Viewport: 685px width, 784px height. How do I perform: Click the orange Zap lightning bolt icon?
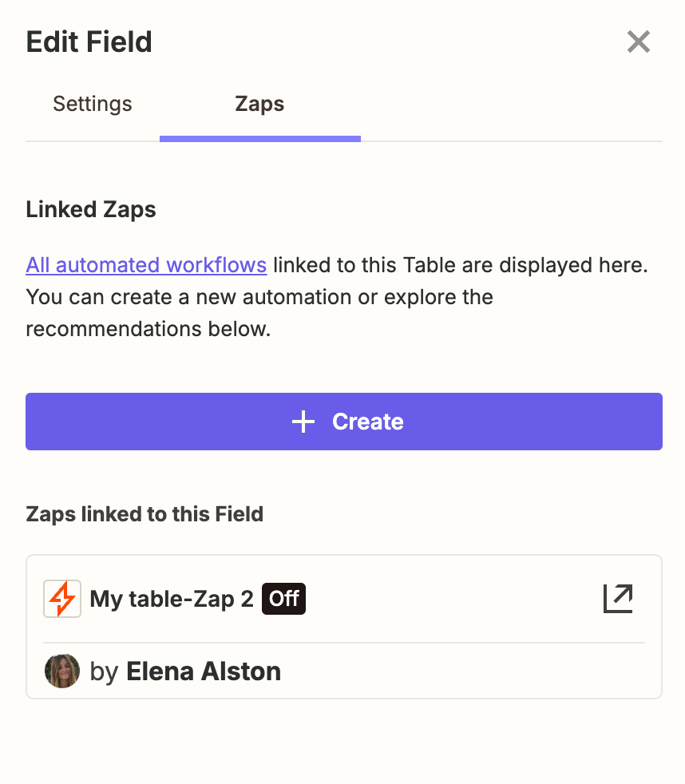pyautogui.click(x=62, y=599)
